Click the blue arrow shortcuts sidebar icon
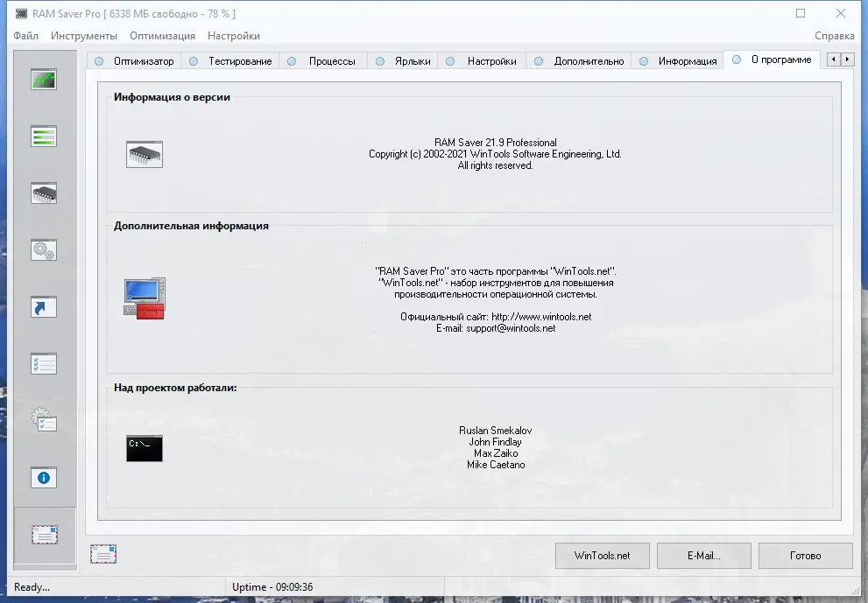This screenshot has width=868, height=603. pyautogui.click(x=44, y=307)
